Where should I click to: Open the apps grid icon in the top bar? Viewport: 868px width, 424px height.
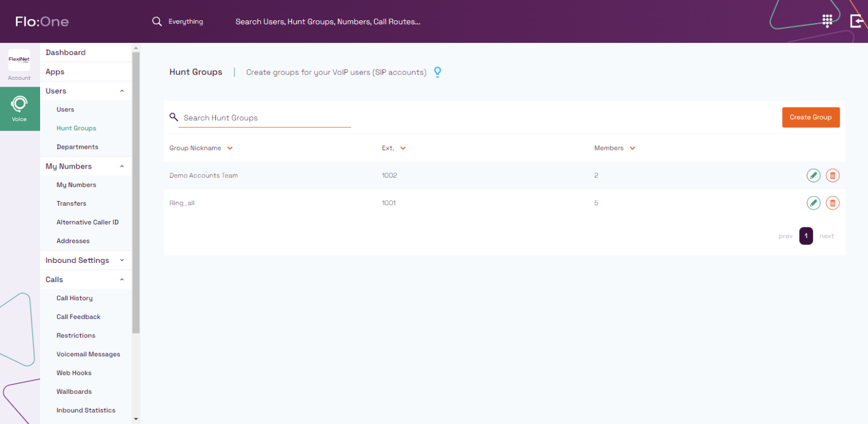[827, 21]
